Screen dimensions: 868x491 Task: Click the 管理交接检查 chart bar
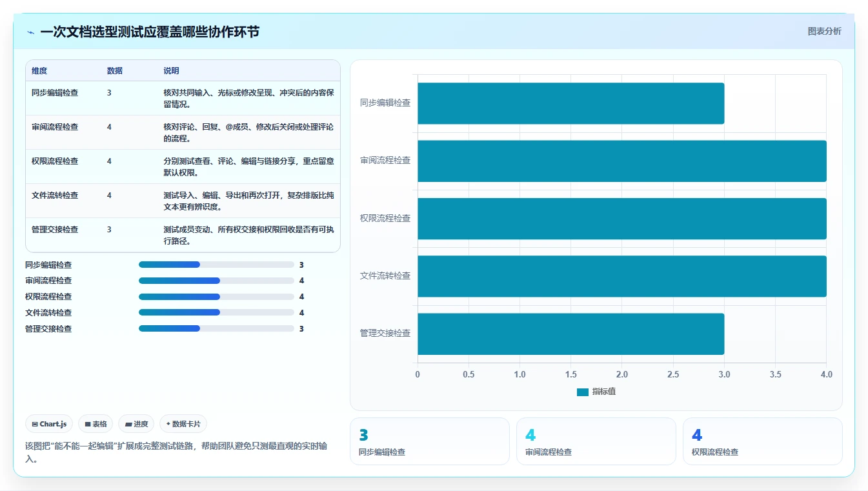pos(570,334)
